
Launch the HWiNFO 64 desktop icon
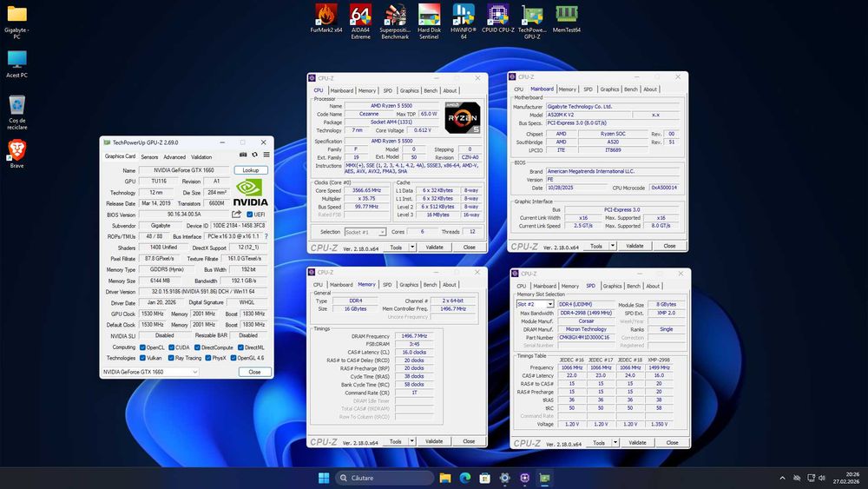pyautogui.click(x=464, y=21)
